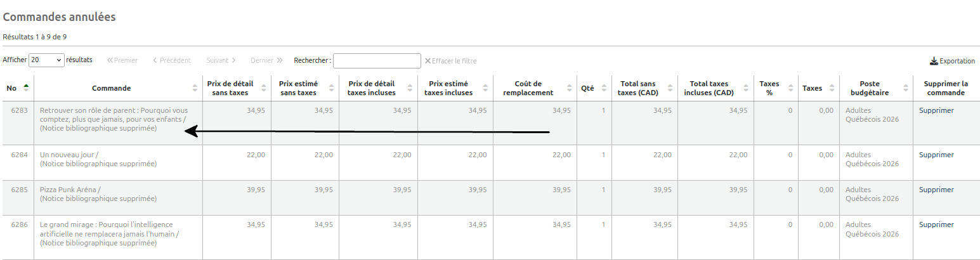Click the Exportation download icon
The width and height of the screenshot is (980, 260).
pos(933,61)
